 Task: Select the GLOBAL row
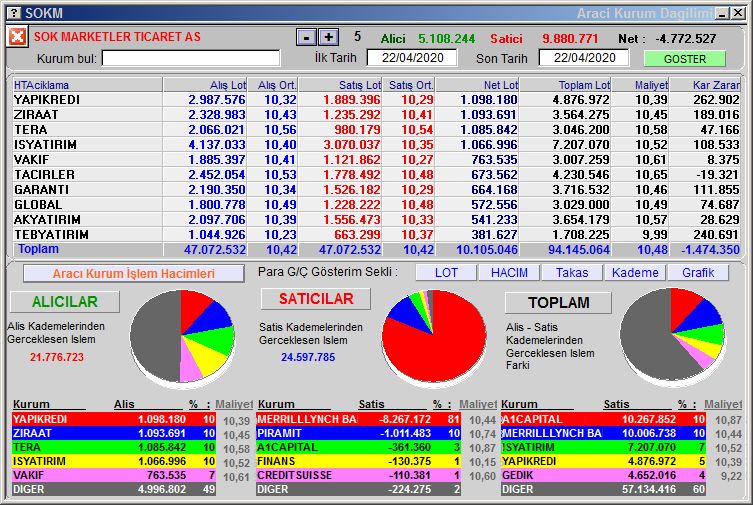pos(376,204)
